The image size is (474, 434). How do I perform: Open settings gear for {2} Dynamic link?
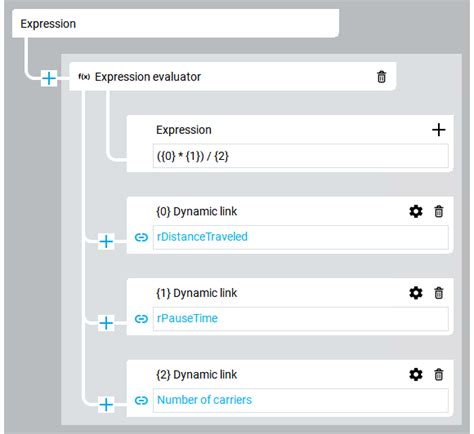click(416, 375)
